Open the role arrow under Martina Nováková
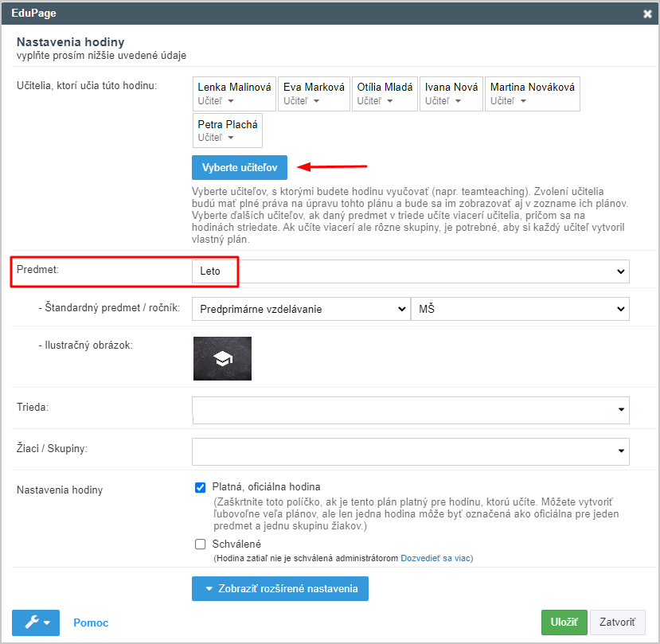660x644 pixels. [523, 101]
